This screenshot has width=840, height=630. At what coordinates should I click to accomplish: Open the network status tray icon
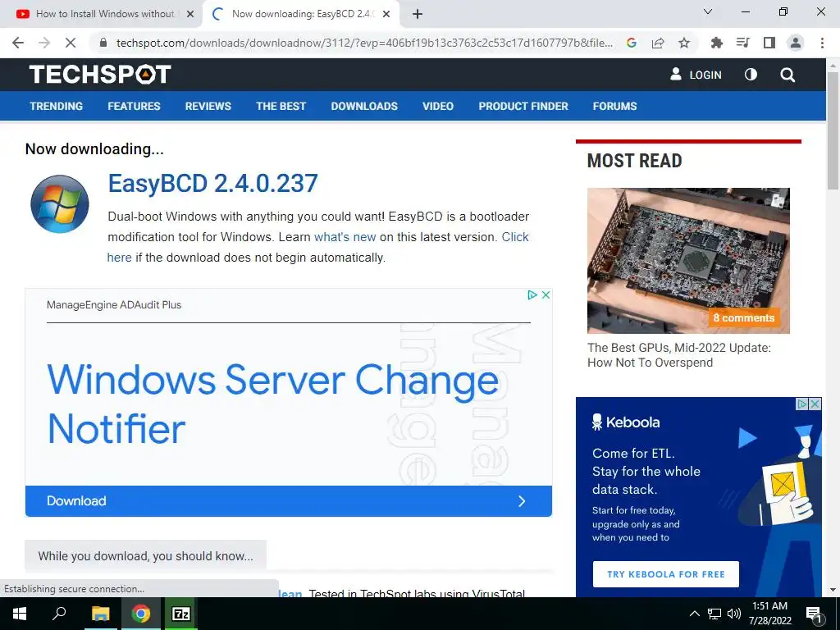(x=714, y=614)
